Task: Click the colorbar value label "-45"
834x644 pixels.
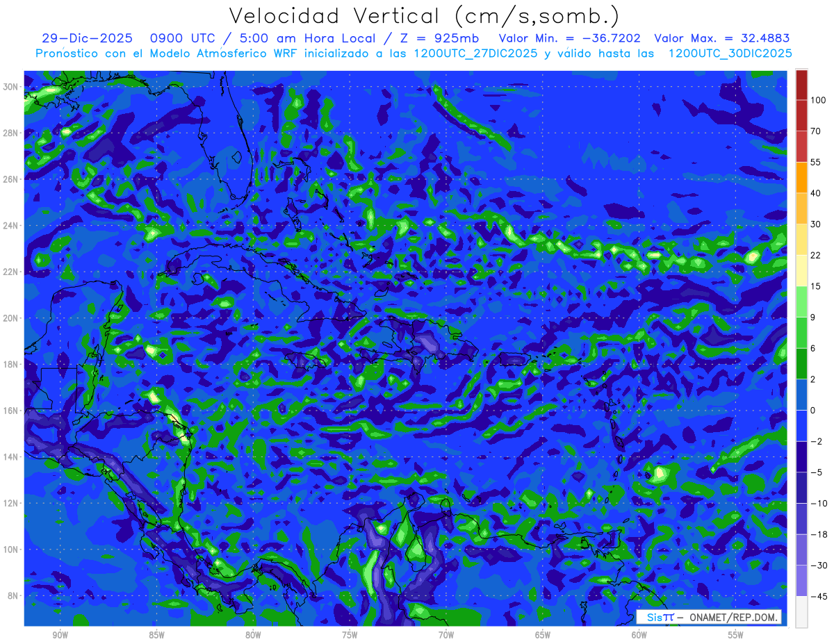Action: pos(819,596)
